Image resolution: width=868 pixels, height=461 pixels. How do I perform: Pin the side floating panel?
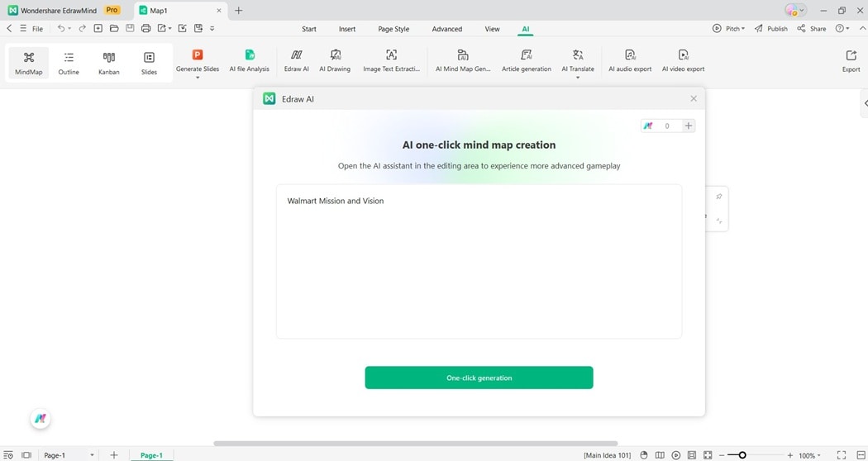719,197
